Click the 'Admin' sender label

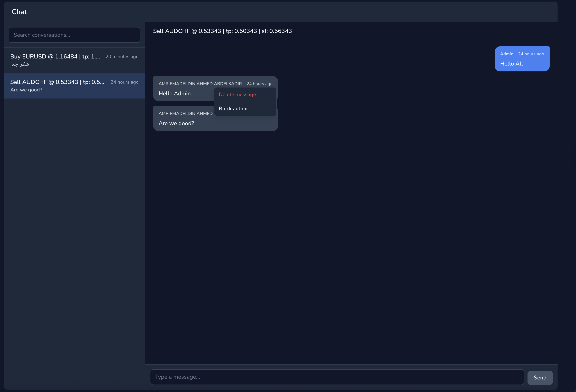click(x=507, y=54)
